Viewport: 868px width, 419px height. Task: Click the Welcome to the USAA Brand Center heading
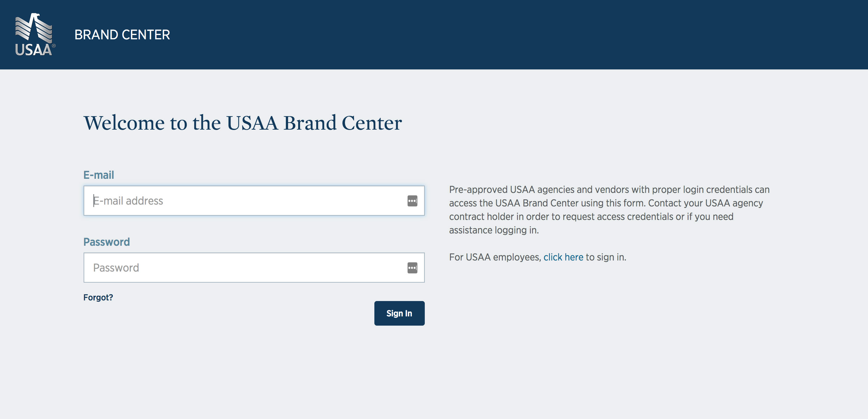tap(243, 123)
